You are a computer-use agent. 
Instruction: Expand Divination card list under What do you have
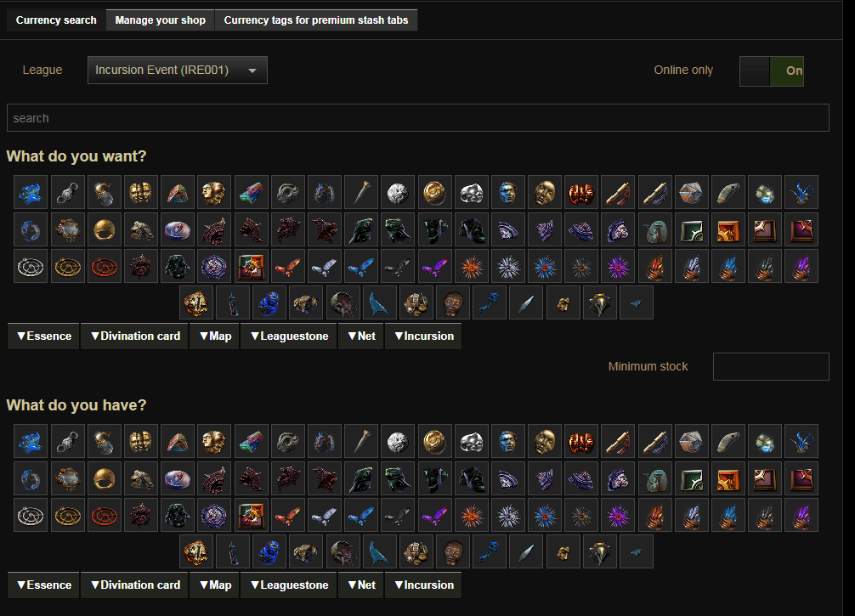coord(134,585)
